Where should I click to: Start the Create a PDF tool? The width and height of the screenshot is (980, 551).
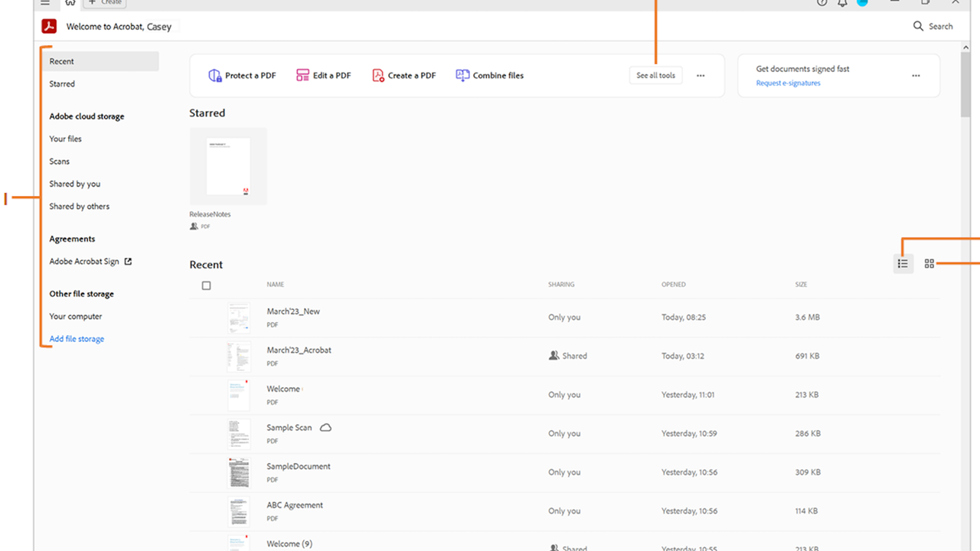(x=403, y=76)
